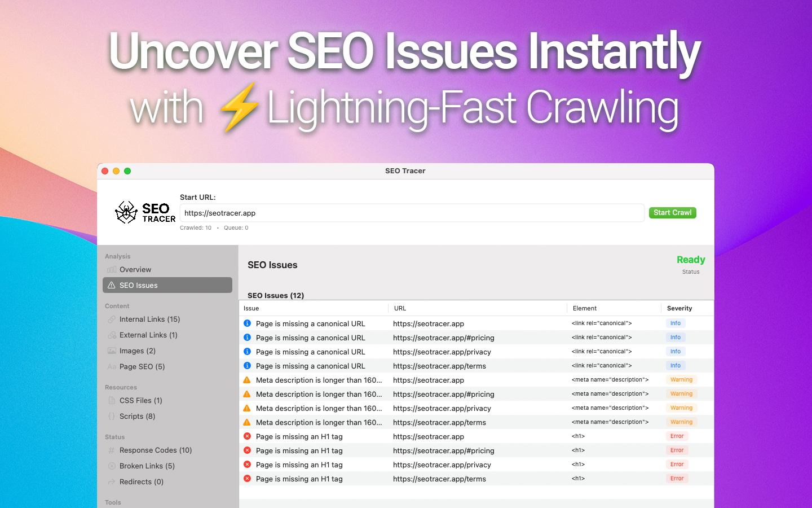
Task: Click info icon for privacy canonical row
Action: coord(247,352)
